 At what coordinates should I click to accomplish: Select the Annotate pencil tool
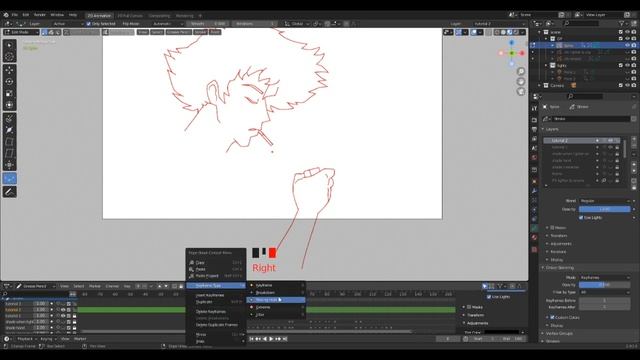tap(9, 192)
